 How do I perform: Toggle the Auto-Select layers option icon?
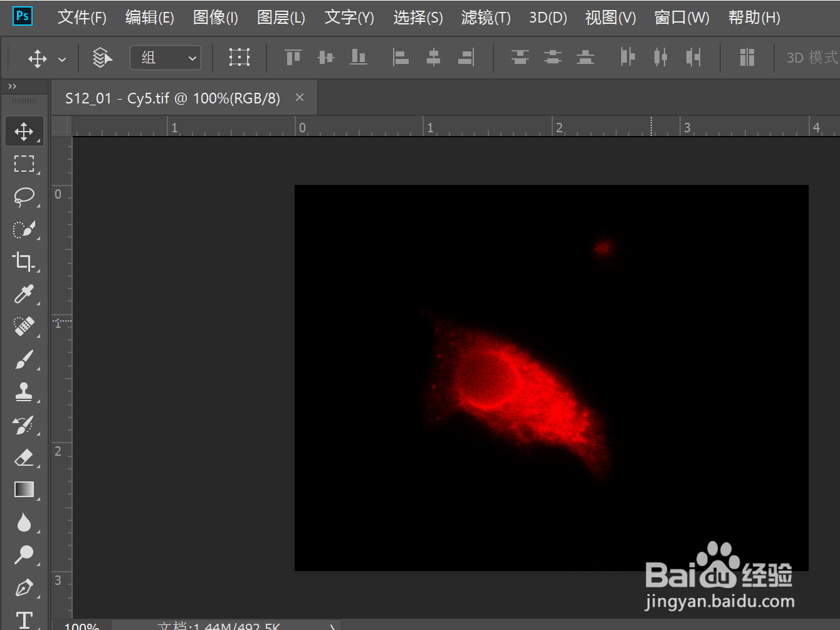pos(102,58)
